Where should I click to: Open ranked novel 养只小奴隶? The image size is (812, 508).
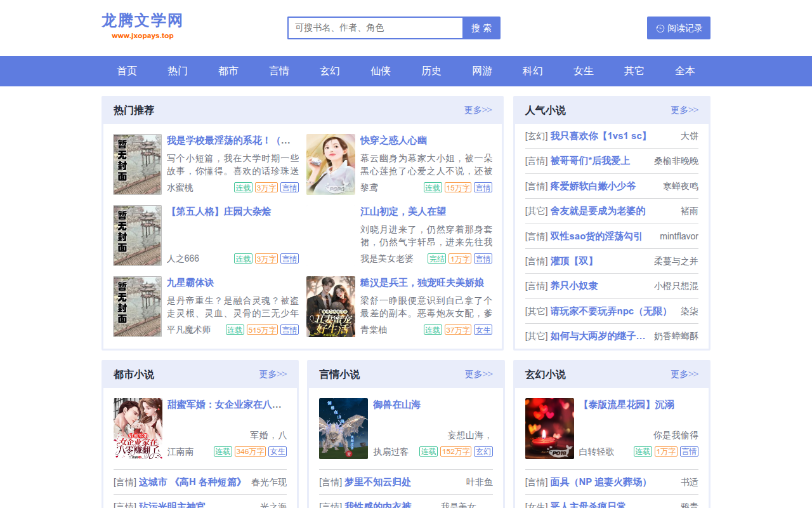tap(573, 286)
